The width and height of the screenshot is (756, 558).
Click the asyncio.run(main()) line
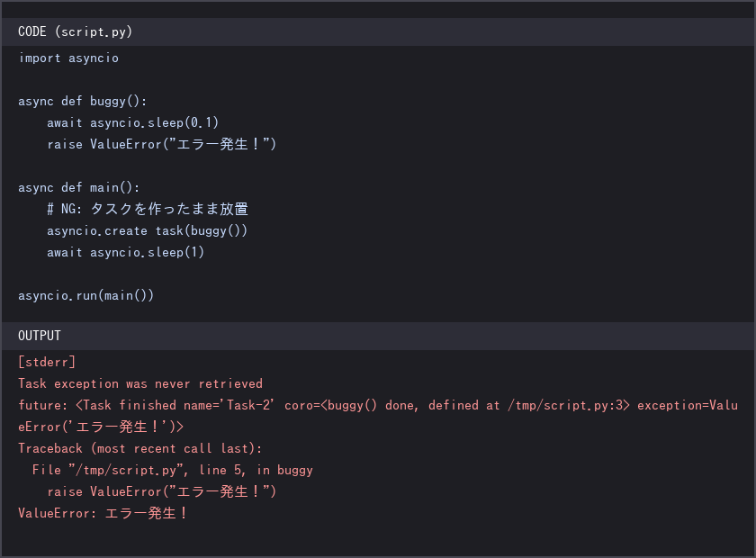(x=85, y=295)
